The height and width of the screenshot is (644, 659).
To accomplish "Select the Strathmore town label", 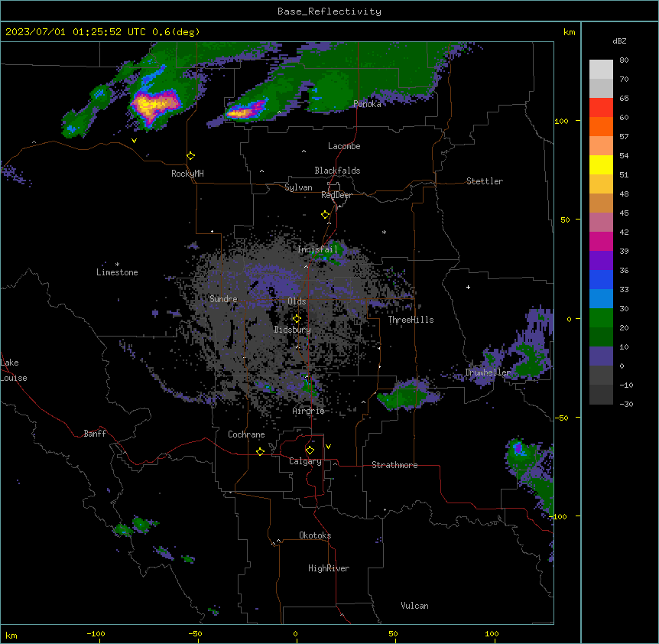I will click(394, 465).
